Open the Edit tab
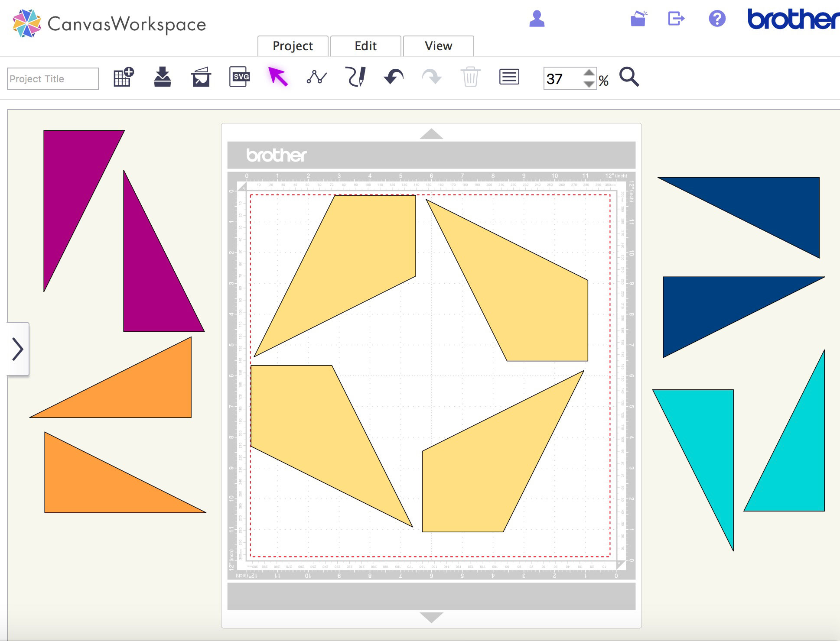This screenshot has height=641, width=840. point(366,46)
